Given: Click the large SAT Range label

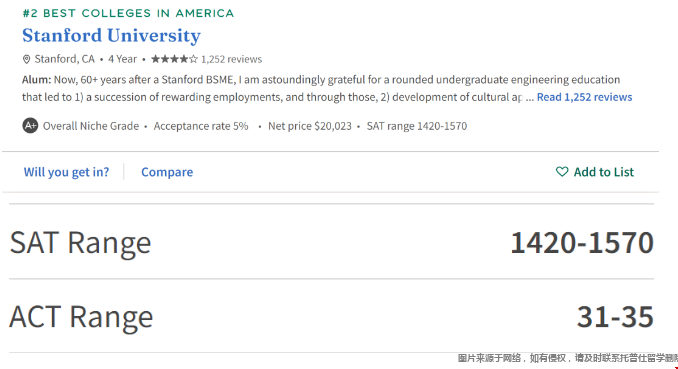Looking at the screenshot, I should 80,243.
